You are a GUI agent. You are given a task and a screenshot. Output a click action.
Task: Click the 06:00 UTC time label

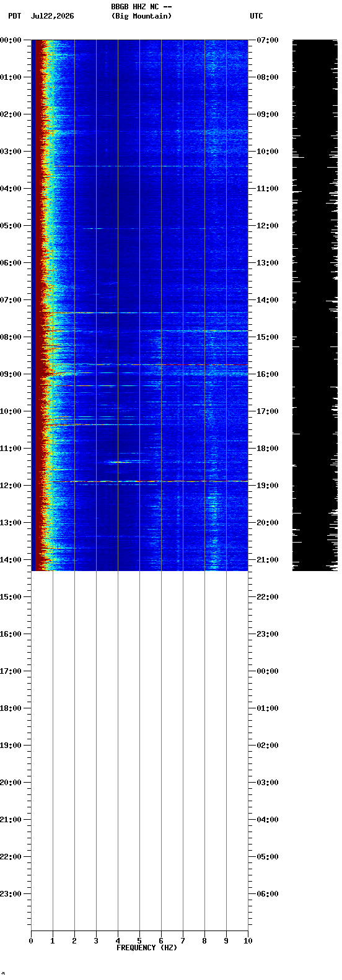tap(268, 894)
